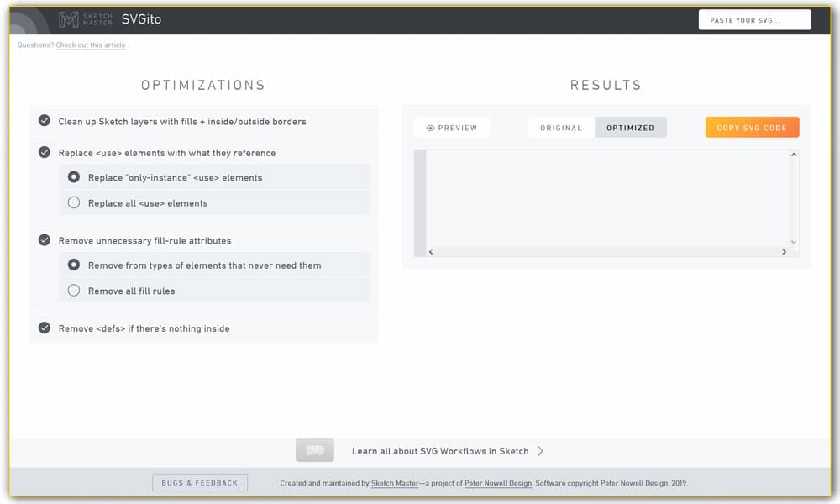The height and width of the screenshot is (504, 840).
Task: Switch to the Optimized tab
Action: [630, 128]
